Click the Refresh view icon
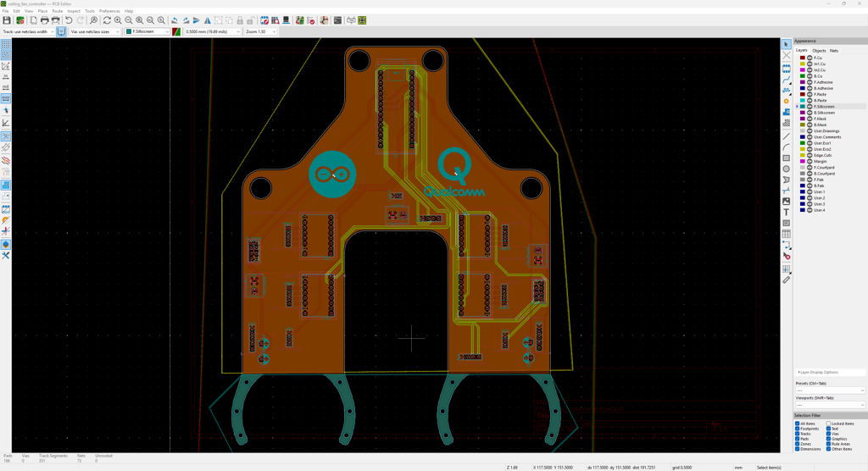 click(x=107, y=20)
